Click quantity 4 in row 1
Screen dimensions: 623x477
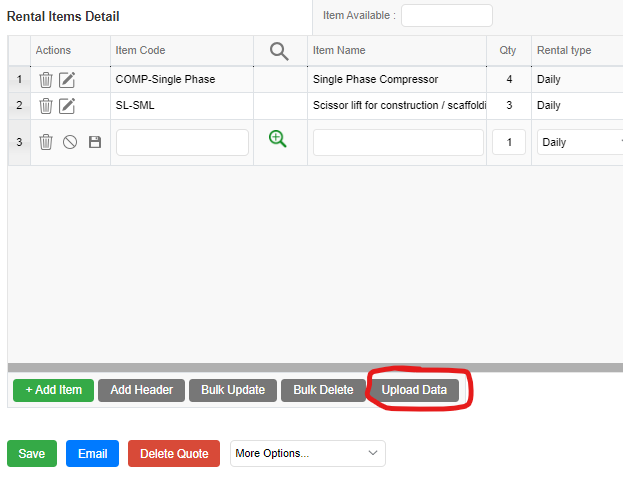point(509,79)
